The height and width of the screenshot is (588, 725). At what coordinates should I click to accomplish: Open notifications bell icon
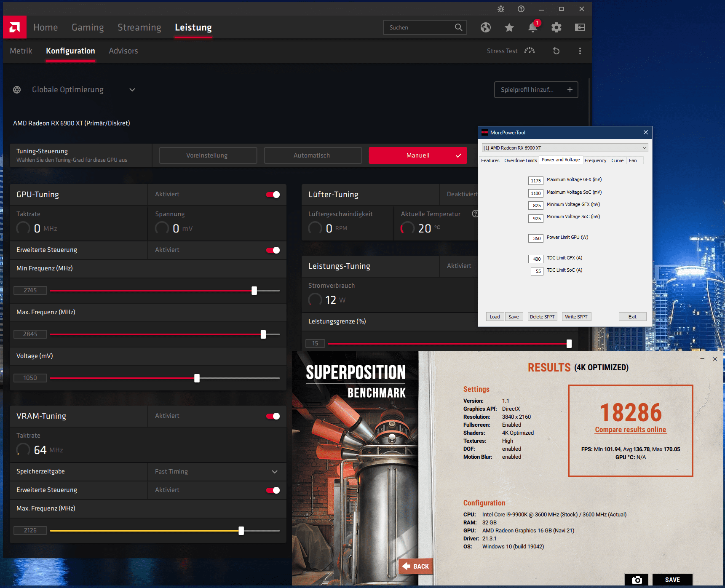(x=533, y=27)
